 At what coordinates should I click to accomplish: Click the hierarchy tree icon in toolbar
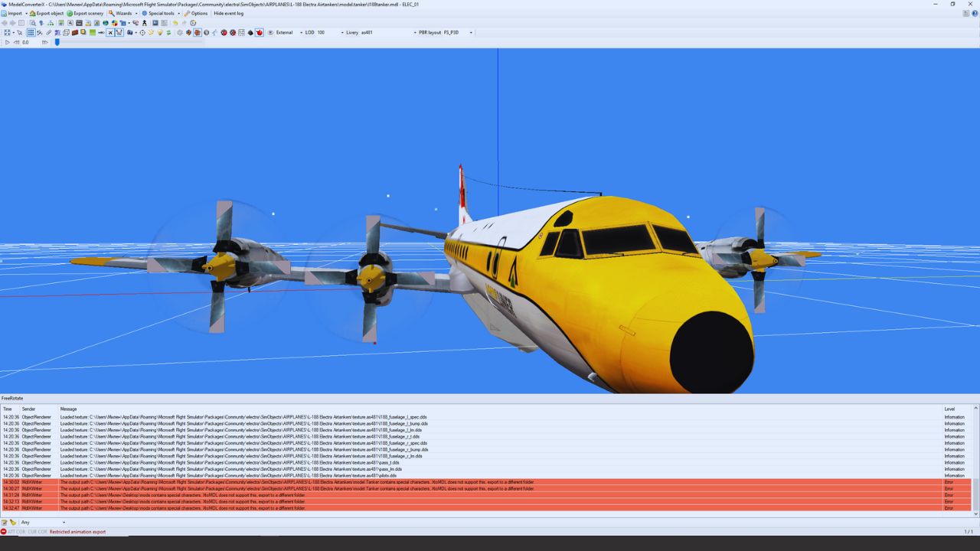tap(51, 23)
